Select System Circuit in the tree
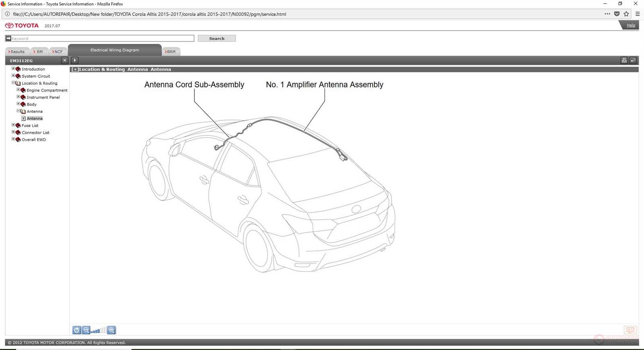The image size is (644, 350). pos(36,76)
